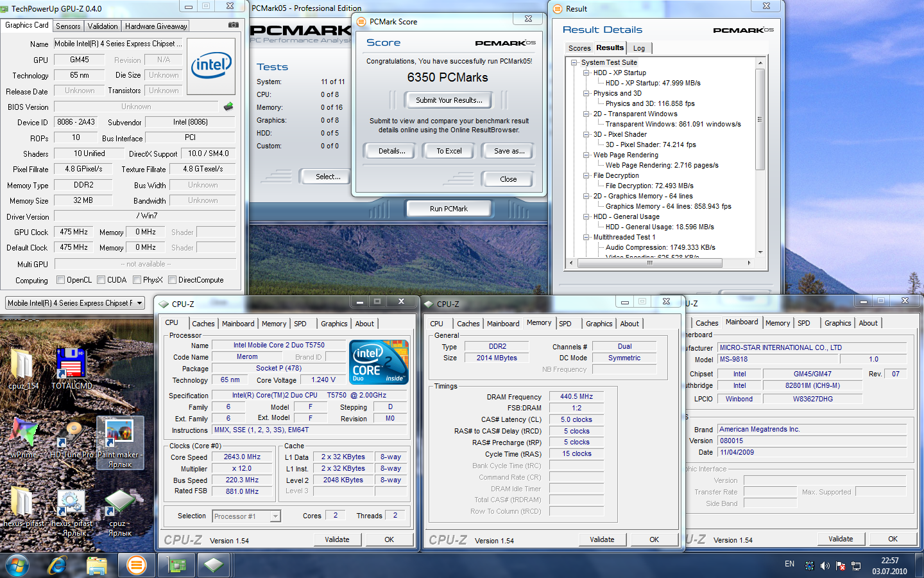Open the cpuz shortcut on desktop
The height and width of the screenshot is (578, 924).
[120, 512]
